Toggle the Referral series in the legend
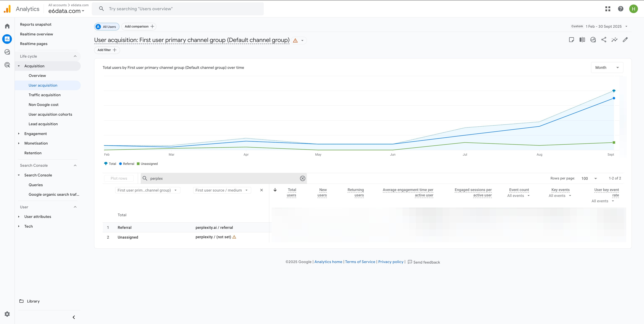644x324 pixels. click(127, 164)
